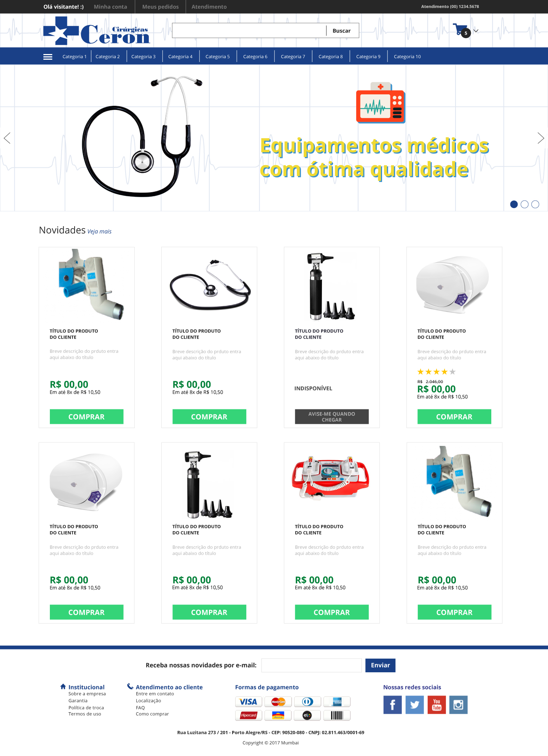Open the Instagram social icon
This screenshot has height=756, width=548.
coord(459,705)
